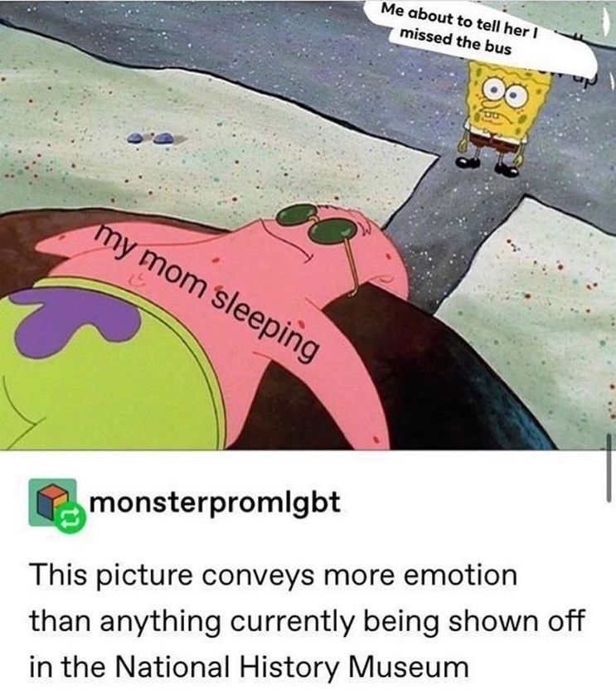Click the 'my mom sleeping' caption text

click(x=208, y=290)
